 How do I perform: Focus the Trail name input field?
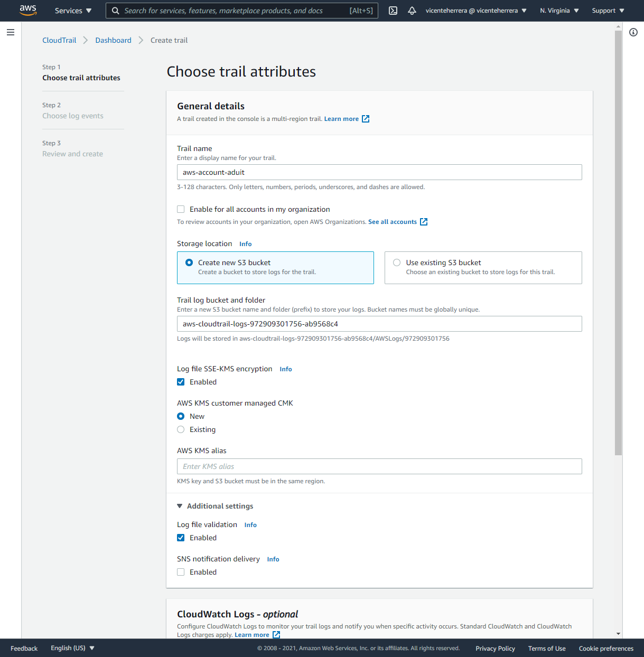click(379, 172)
